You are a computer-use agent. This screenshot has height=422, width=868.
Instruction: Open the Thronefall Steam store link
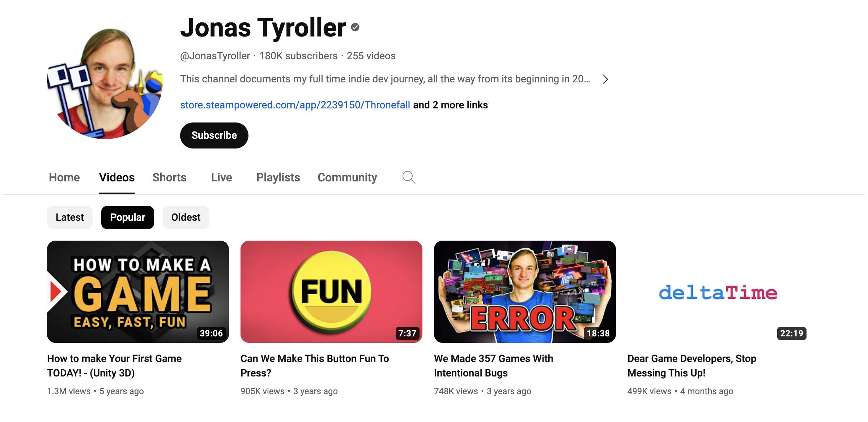click(295, 105)
